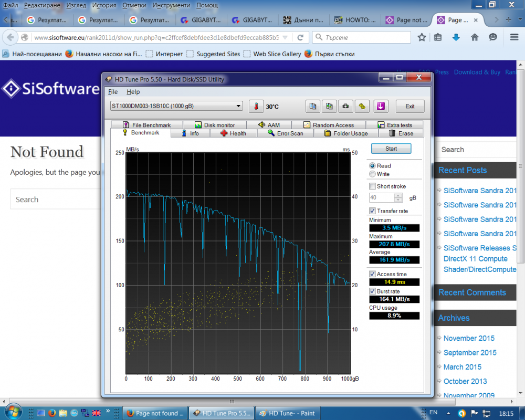Open the folder icon in quick launch
Viewport: 525px width, 420px height.
point(63,413)
